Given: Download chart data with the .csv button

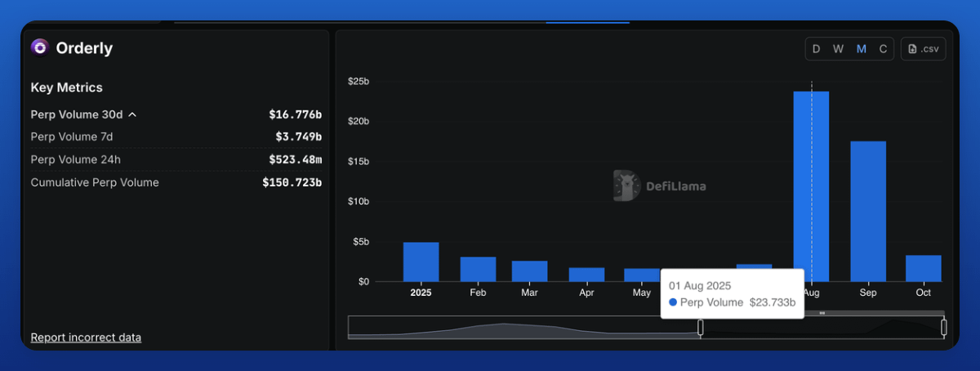Looking at the screenshot, I should click(x=923, y=49).
